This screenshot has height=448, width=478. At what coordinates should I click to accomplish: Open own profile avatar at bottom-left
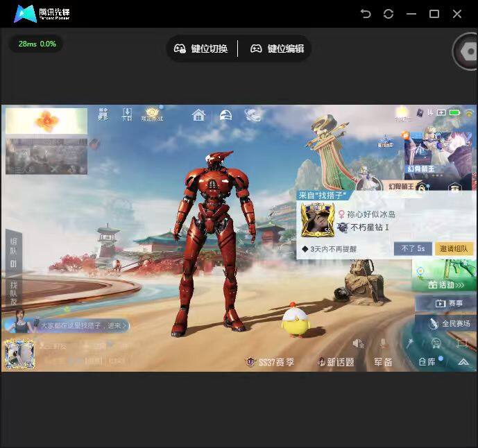tap(20, 354)
